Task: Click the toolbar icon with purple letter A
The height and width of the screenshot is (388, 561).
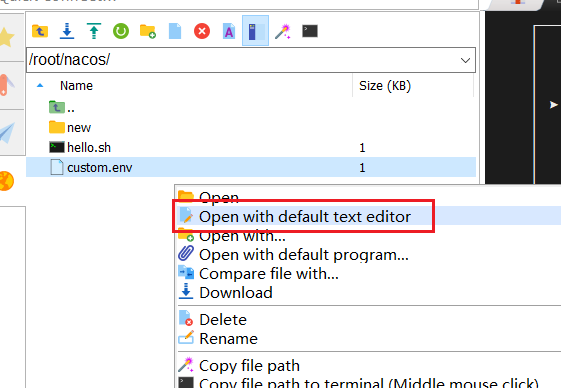Action: (229, 31)
